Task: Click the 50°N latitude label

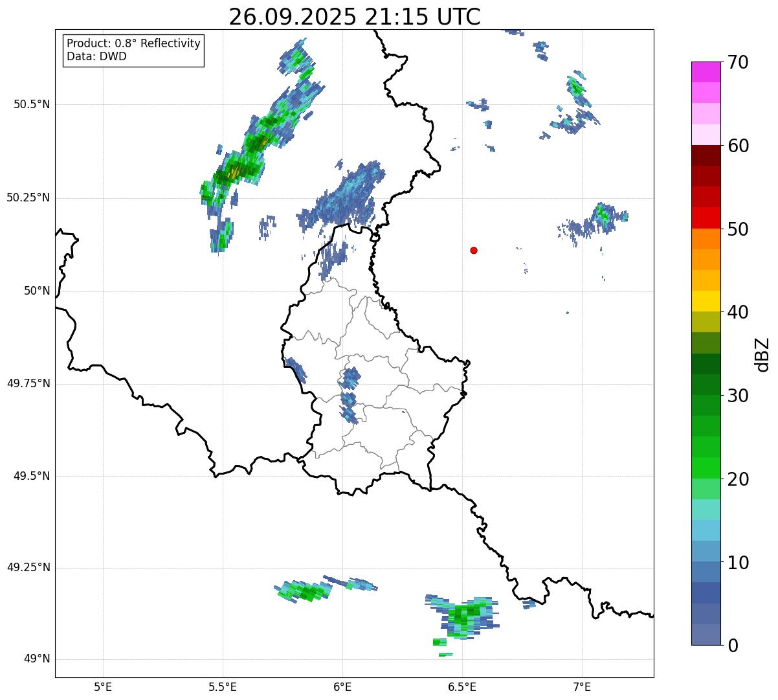Action: pyautogui.click(x=37, y=291)
